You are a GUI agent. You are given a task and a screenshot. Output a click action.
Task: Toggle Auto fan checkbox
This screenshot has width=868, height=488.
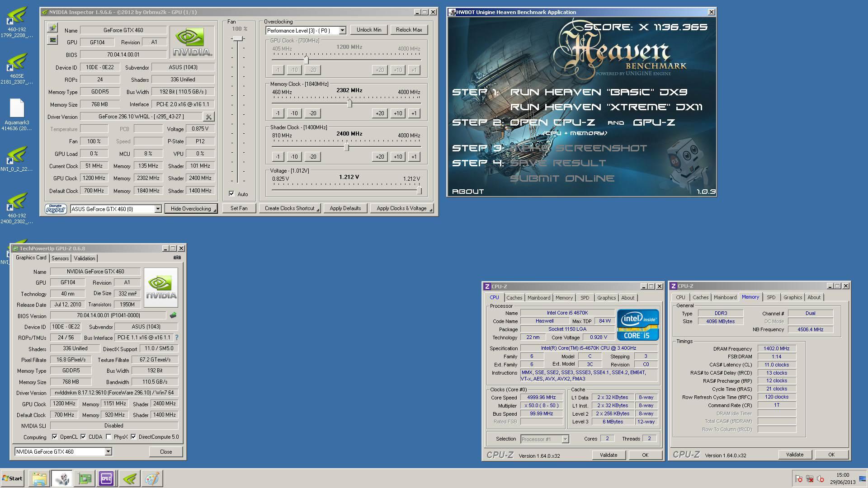(x=231, y=194)
